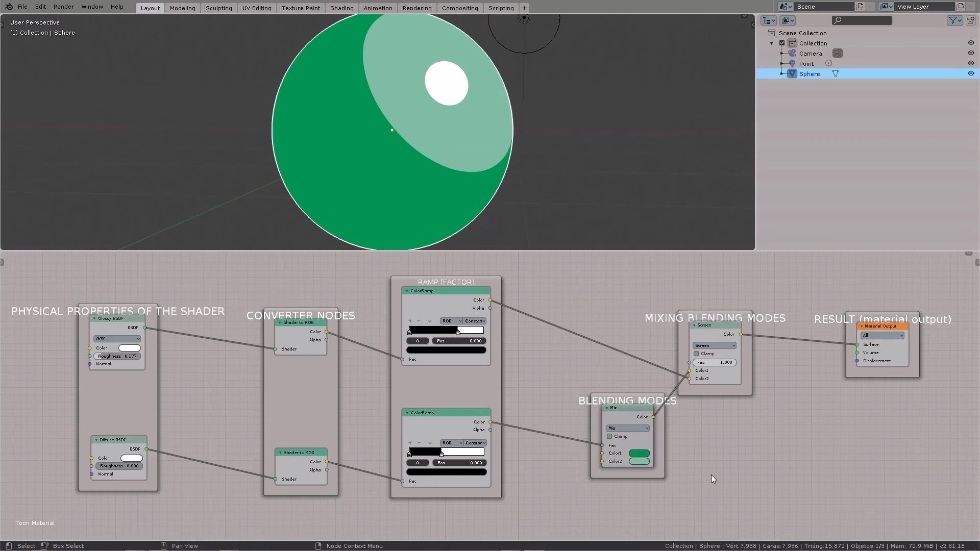Open the GGX distribution dropdown
Screen dimensions: 980x551
click(x=117, y=339)
